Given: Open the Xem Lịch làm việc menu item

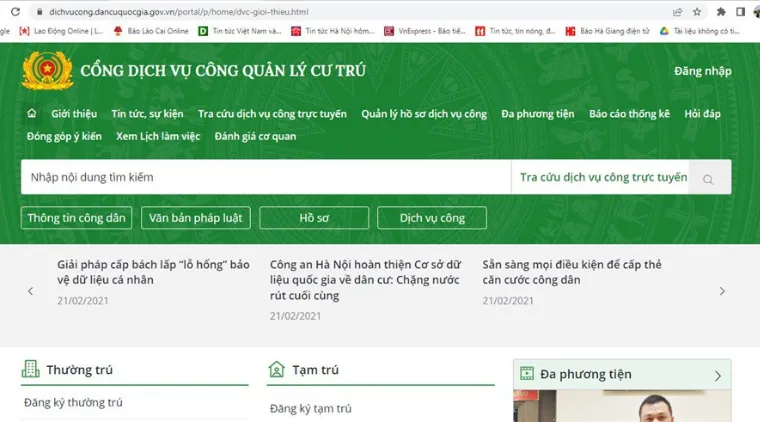Looking at the screenshot, I should point(158,136).
